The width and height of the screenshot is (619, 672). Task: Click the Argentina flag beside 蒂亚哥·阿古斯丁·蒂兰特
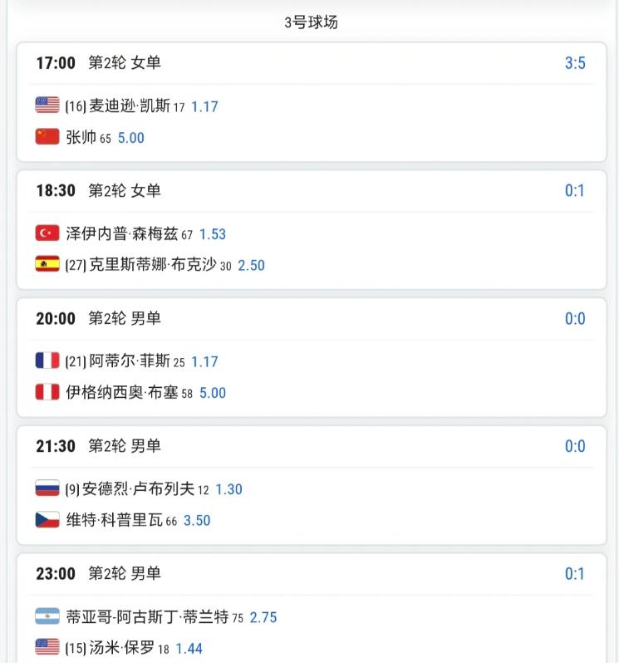[47, 616]
